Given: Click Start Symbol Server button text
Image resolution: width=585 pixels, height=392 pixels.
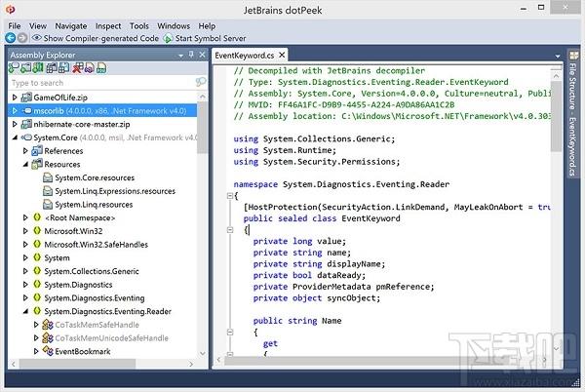Looking at the screenshot, I should pos(211,38).
